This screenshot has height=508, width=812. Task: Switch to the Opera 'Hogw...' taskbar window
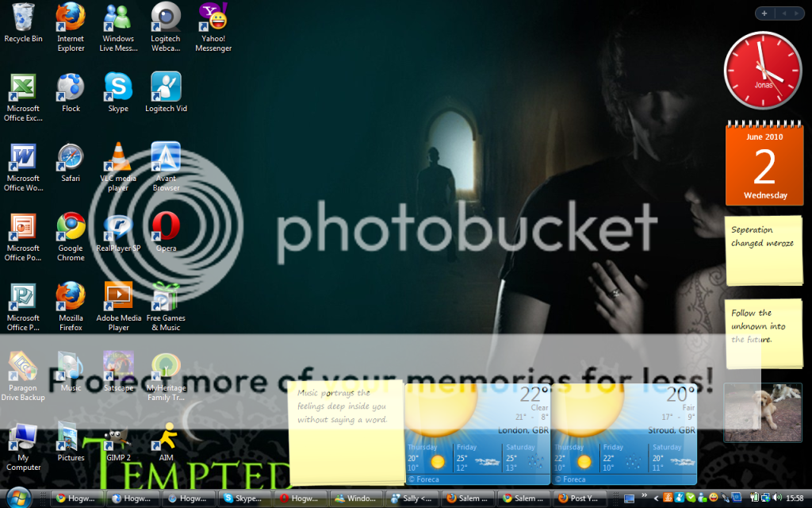coord(301,498)
